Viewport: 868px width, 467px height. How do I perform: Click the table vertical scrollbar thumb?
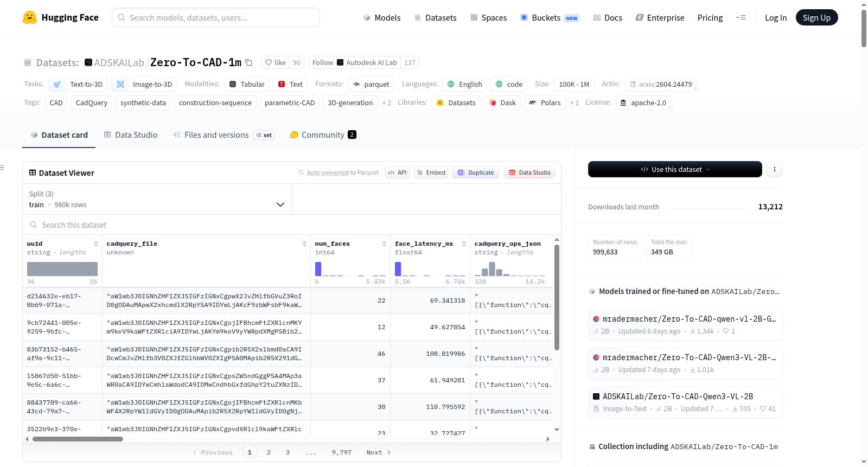[557, 297]
